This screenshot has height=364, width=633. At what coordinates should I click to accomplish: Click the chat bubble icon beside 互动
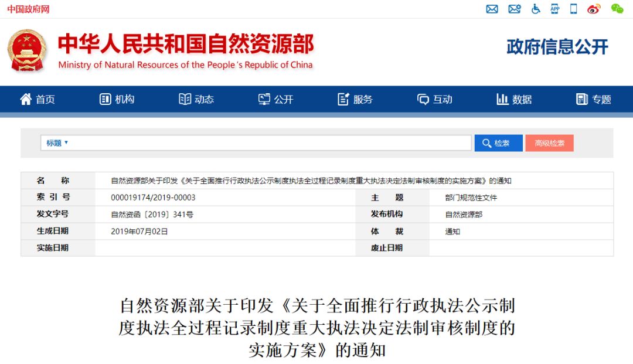coord(423,99)
